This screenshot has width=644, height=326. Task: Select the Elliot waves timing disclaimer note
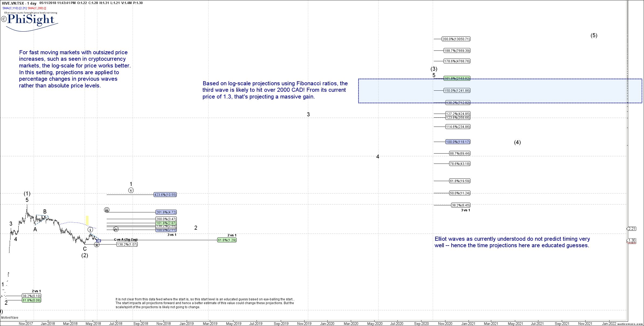(512, 242)
